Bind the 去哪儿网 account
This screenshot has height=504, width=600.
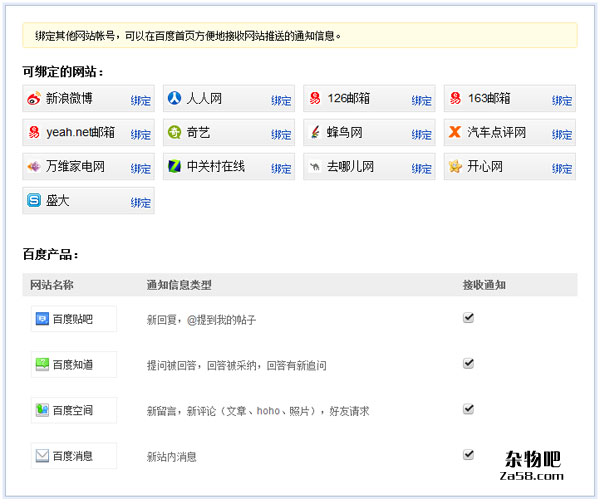pos(422,169)
